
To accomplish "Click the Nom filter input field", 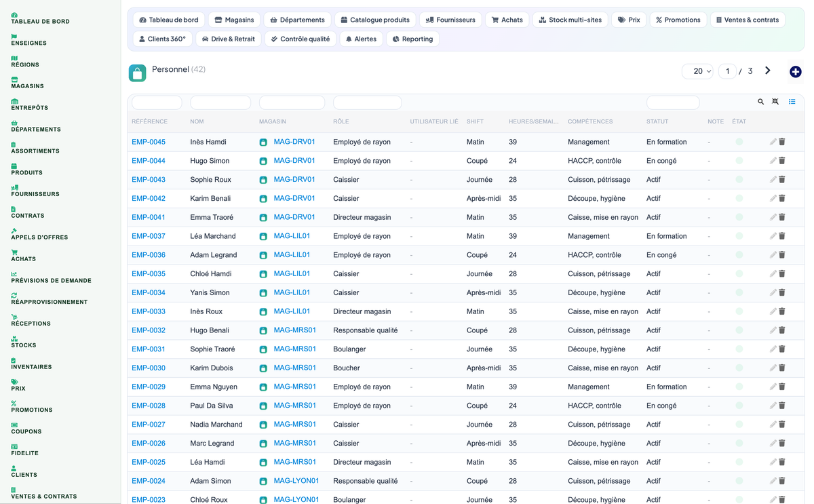I will pyautogui.click(x=220, y=102).
